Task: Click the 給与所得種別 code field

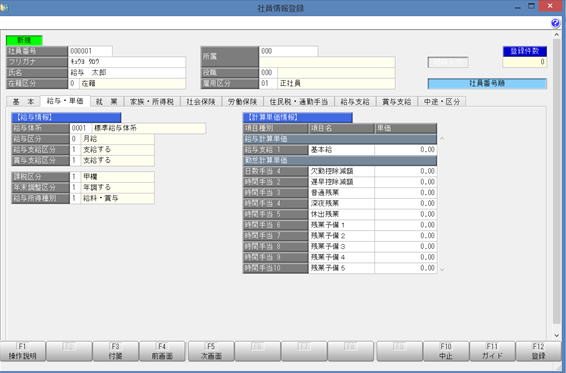Action: [x=75, y=198]
